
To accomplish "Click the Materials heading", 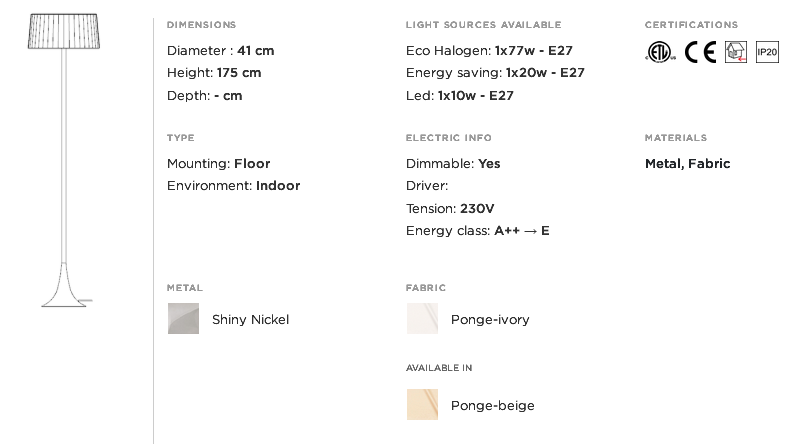I will click(676, 138).
